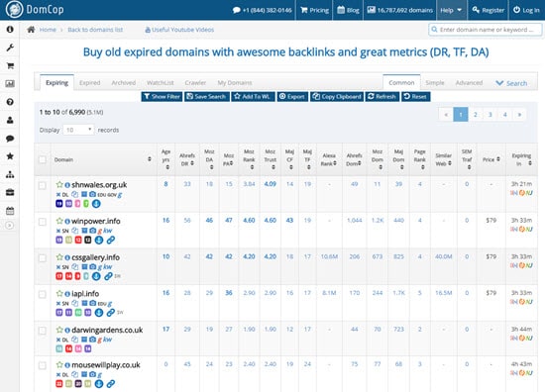545x392 pixels.
Task: Switch to the My Domains tab
Action: (x=235, y=83)
